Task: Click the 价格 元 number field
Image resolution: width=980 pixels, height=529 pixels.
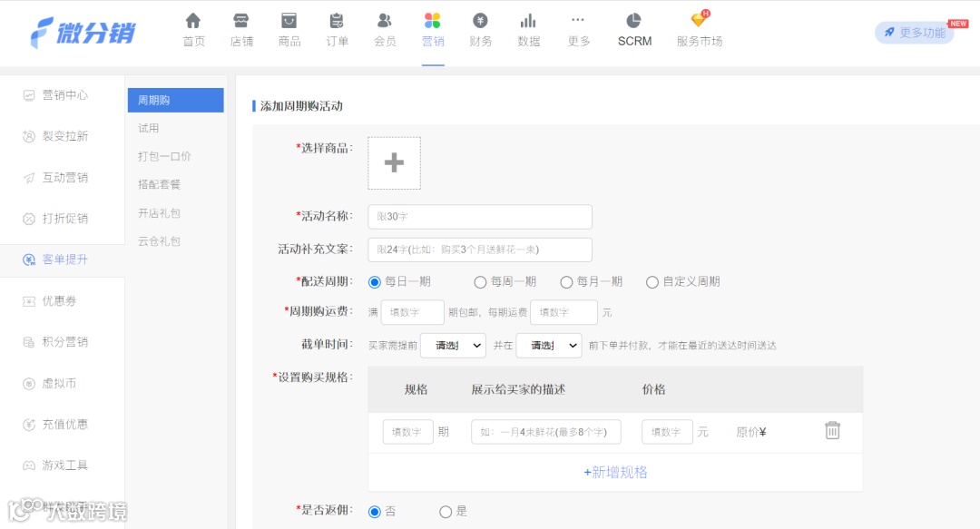Action: coord(667,431)
